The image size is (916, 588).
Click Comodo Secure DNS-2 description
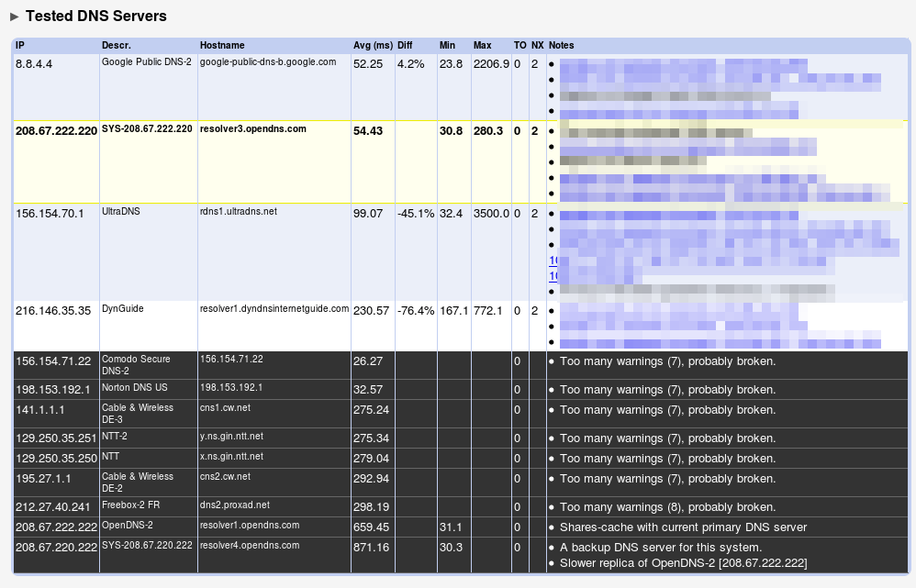click(x=135, y=364)
